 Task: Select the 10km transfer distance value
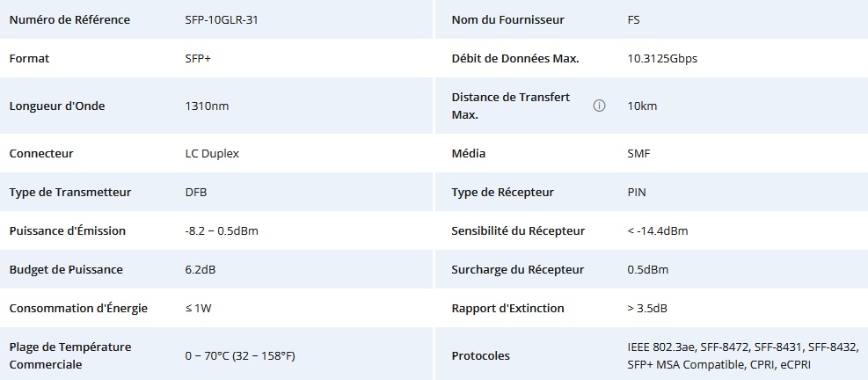click(642, 106)
